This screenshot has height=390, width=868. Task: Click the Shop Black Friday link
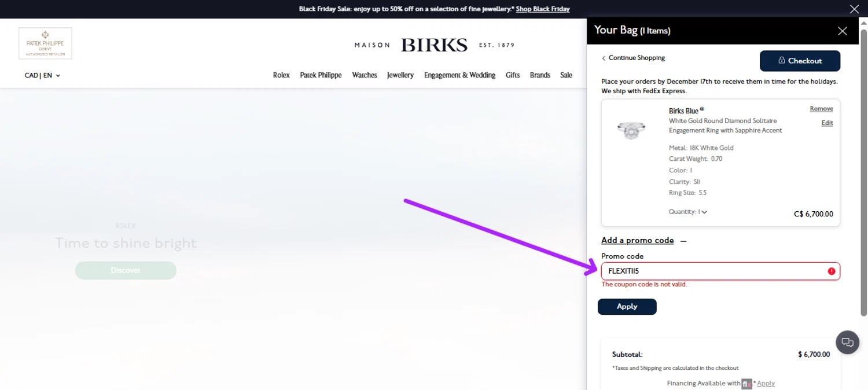click(x=543, y=9)
